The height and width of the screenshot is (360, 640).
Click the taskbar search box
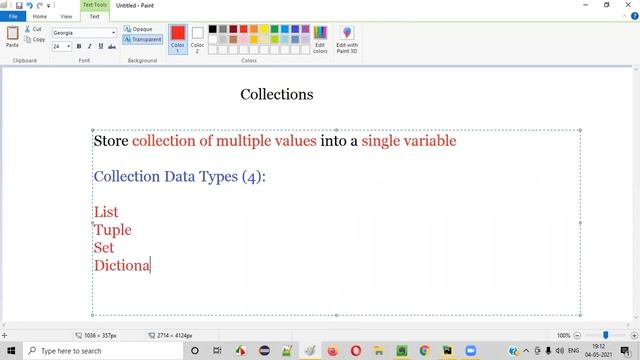pyautogui.click(x=103, y=351)
